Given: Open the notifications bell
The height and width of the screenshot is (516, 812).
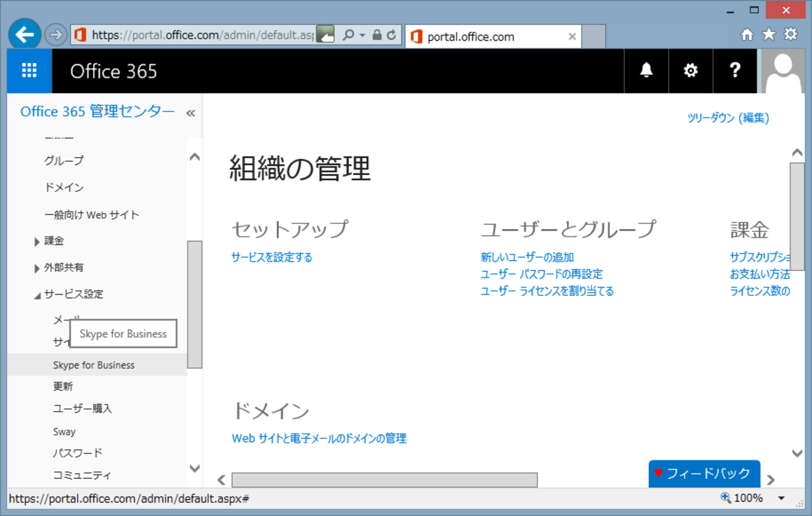Looking at the screenshot, I should [646, 71].
